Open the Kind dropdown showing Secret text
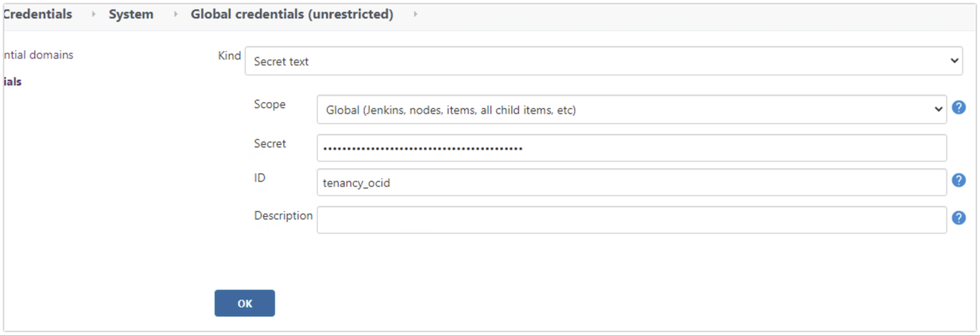Screen dimensions: 980x335 tap(603, 61)
